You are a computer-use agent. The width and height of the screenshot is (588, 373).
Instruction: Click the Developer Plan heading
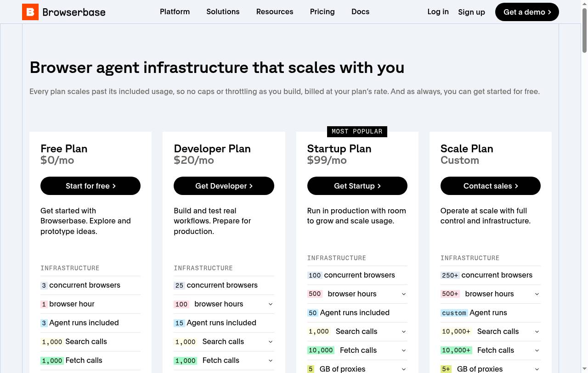point(212,149)
